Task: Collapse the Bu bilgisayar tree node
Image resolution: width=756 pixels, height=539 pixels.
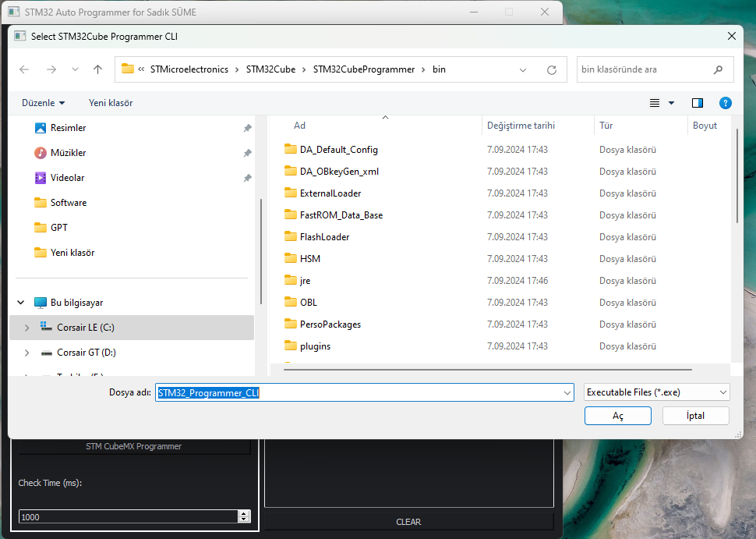Action: 21,303
